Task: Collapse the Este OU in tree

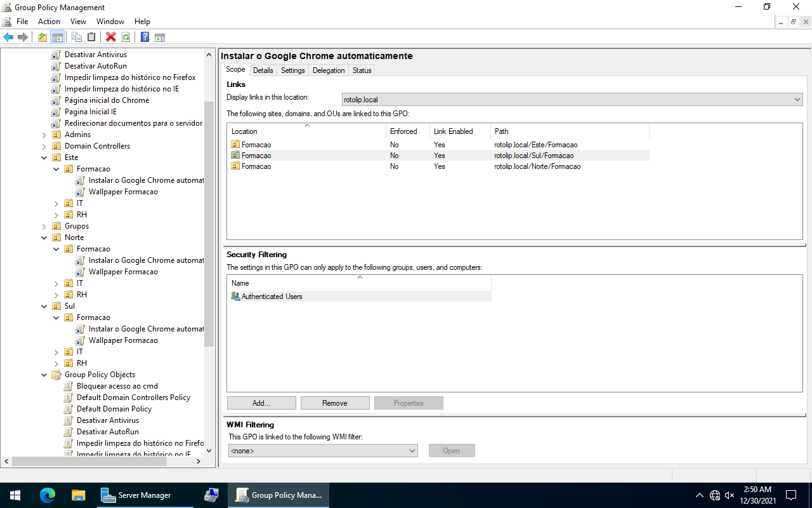Action: [44, 157]
